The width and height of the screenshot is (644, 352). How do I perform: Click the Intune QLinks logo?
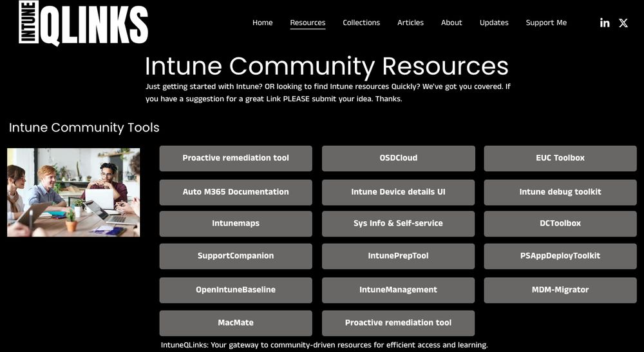83,23
